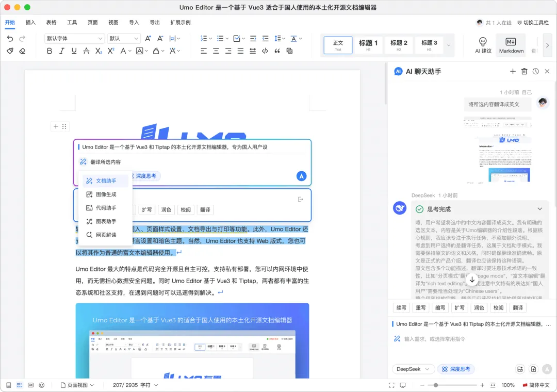This screenshot has width=557, height=392.
Task: Click block drag handle dots
Action: coord(64,126)
